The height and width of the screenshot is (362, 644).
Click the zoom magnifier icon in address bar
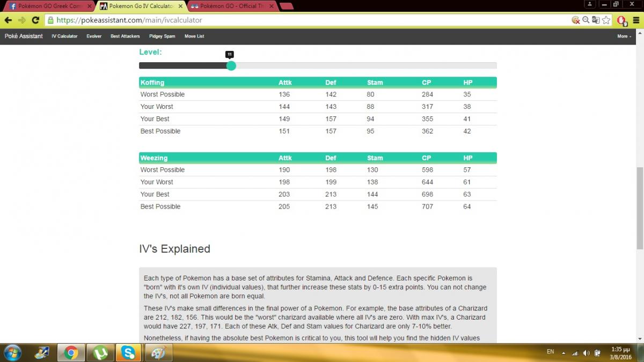(x=586, y=20)
